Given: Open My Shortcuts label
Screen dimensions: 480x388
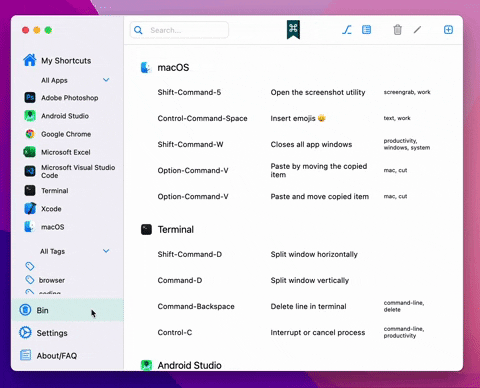Looking at the screenshot, I should pos(66,61).
